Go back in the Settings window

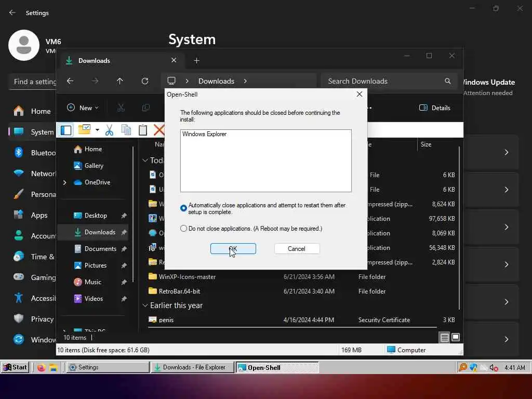(12, 12)
